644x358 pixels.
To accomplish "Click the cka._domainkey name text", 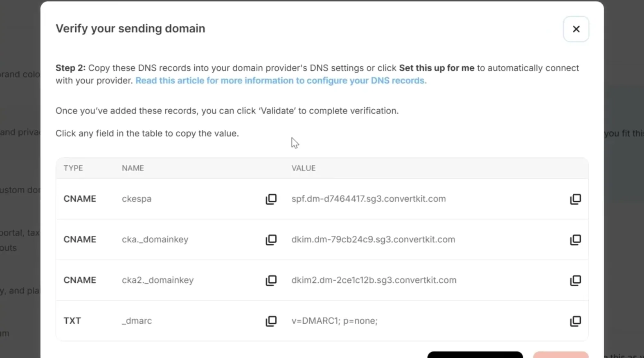I will [155, 239].
